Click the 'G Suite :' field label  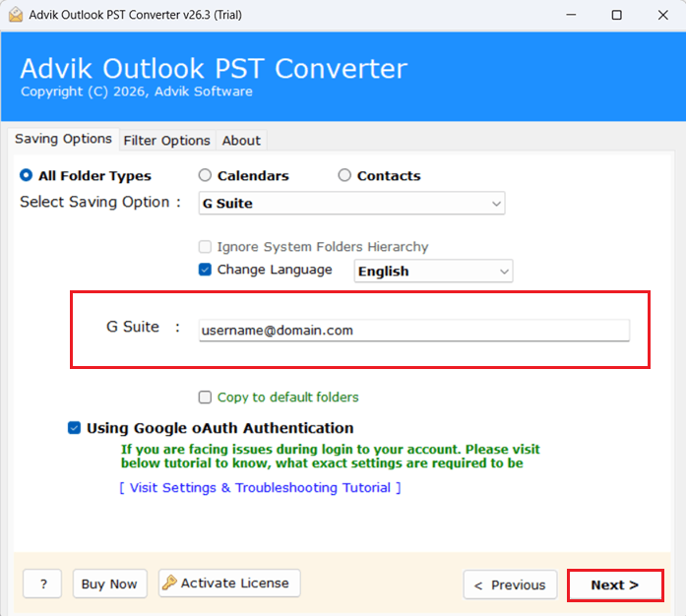point(143,327)
